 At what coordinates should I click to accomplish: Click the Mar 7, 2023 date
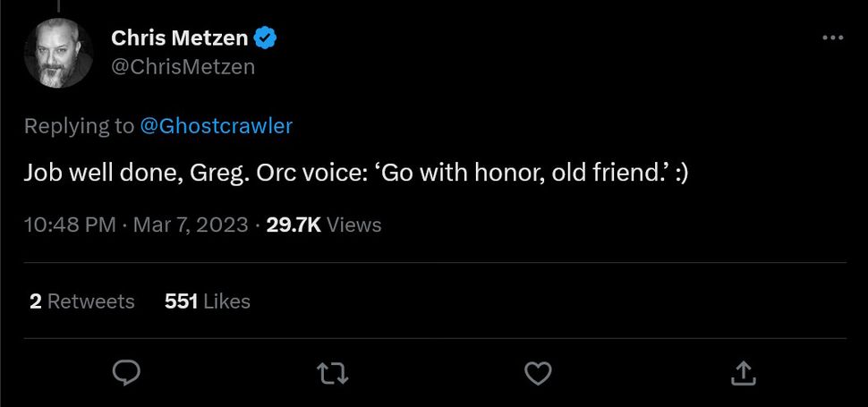(191, 225)
